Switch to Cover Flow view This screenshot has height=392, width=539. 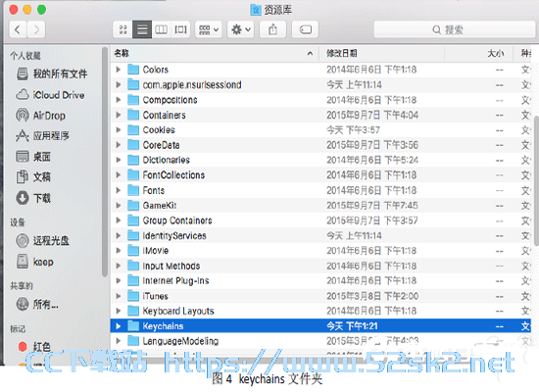[x=181, y=30]
